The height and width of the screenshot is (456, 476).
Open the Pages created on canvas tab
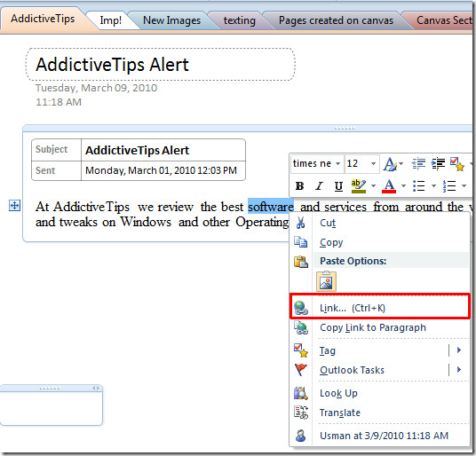click(336, 20)
